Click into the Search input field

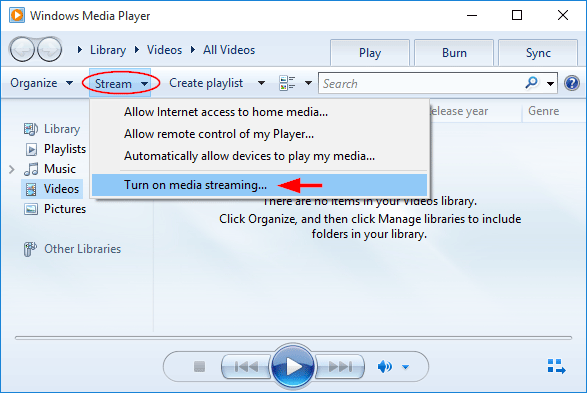coord(421,83)
